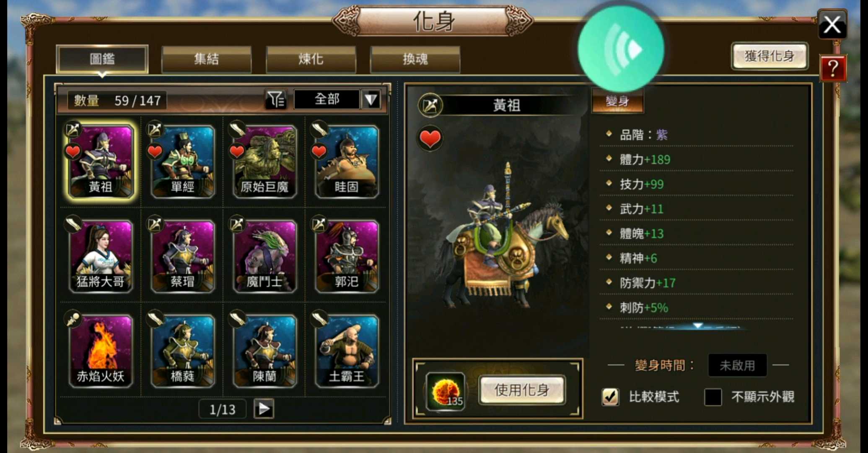This screenshot has width=868, height=453.
Task: Expand more stats with the blue down arrow
Action: (x=697, y=326)
